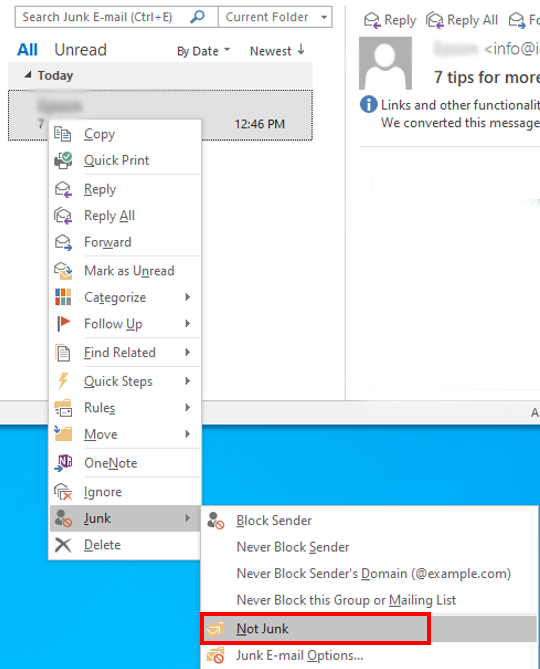Click the sender avatar picture
This screenshot has height=669, width=540.
click(x=385, y=63)
